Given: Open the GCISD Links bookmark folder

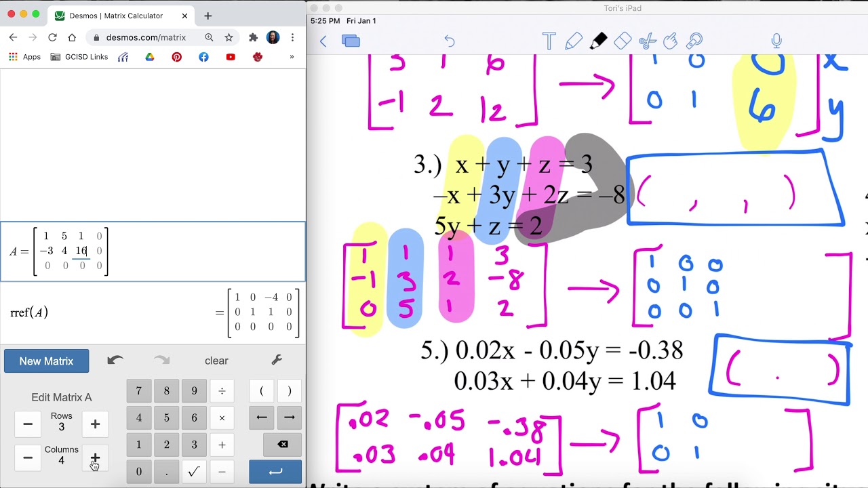Looking at the screenshot, I should 79,57.
